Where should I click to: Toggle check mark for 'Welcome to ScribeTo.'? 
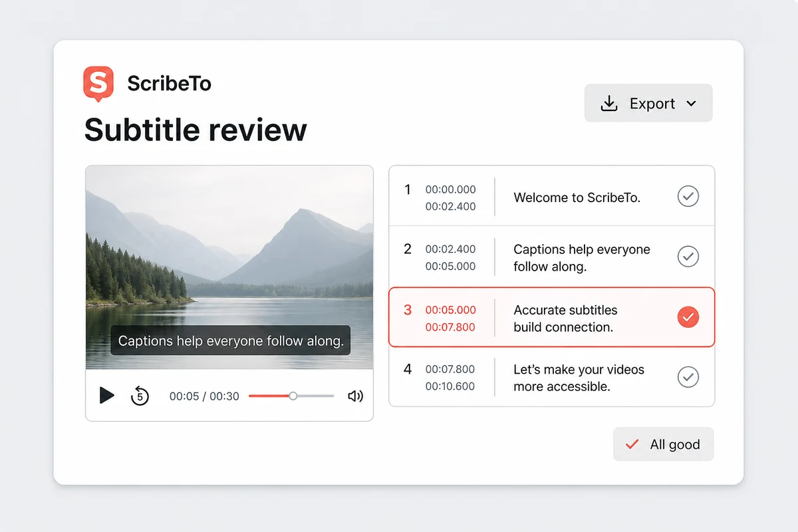click(688, 196)
